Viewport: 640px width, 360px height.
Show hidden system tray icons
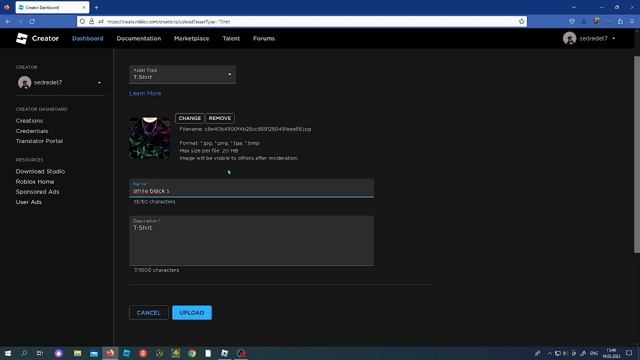(549, 353)
